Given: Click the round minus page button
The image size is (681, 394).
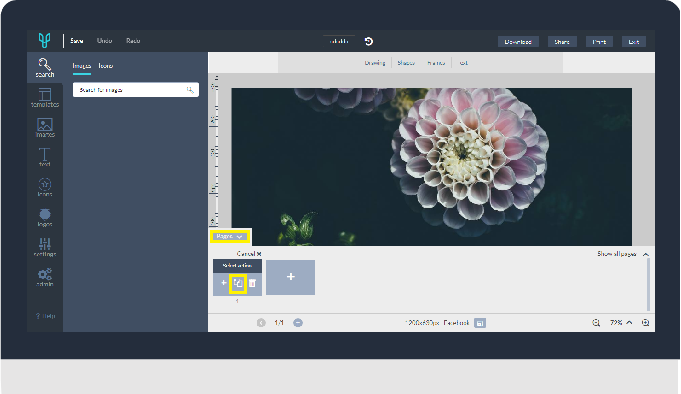Looking at the screenshot, I should (x=298, y=323).
